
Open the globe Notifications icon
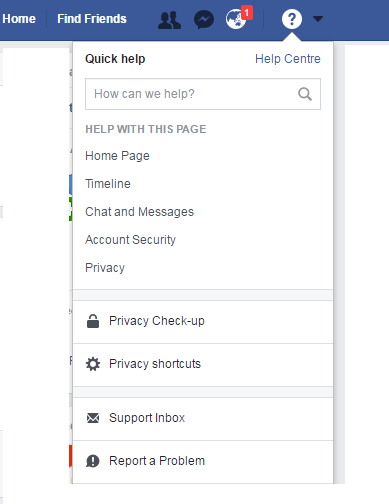click(x=236, y=20)
